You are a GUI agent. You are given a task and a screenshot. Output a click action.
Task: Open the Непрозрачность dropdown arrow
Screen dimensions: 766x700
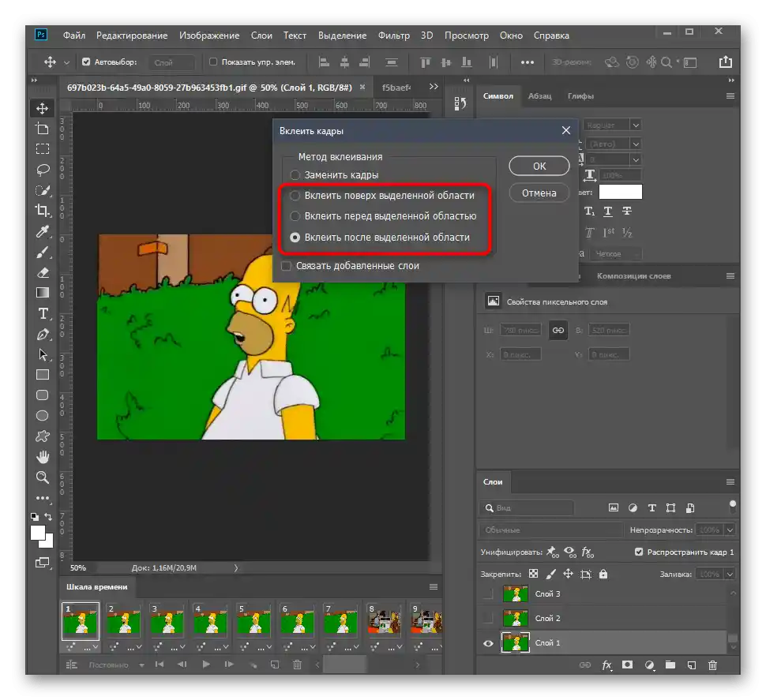point(729,530)
